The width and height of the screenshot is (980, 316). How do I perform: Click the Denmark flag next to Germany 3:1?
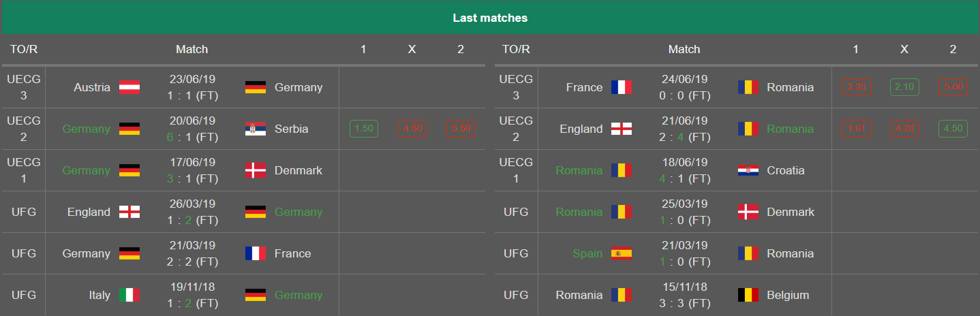click(256, 170)
